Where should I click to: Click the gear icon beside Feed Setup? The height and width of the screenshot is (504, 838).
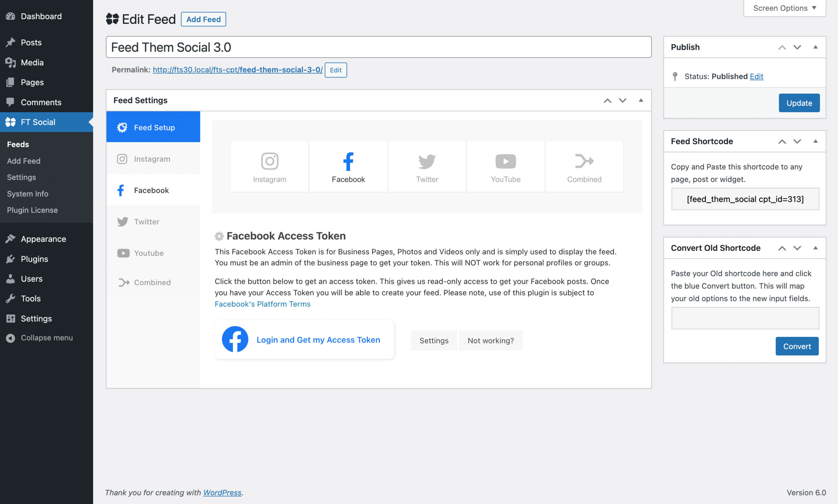tap(122, 127)
